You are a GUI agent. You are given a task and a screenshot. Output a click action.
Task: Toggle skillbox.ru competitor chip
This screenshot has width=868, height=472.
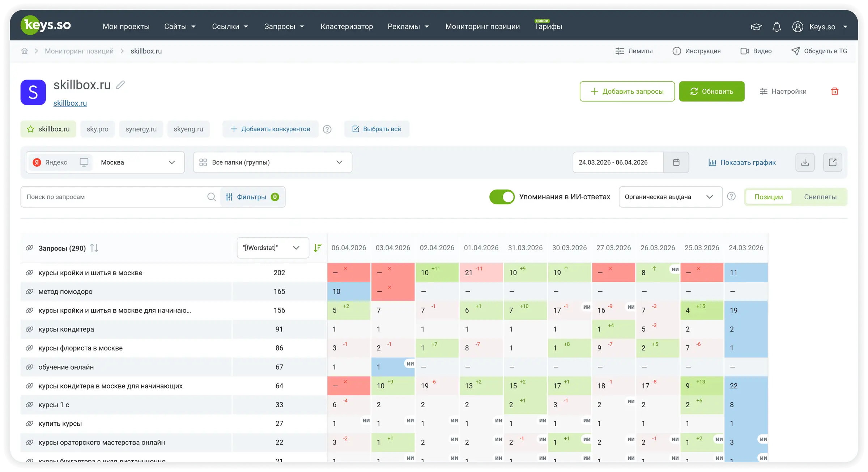(x=48, y=129)
